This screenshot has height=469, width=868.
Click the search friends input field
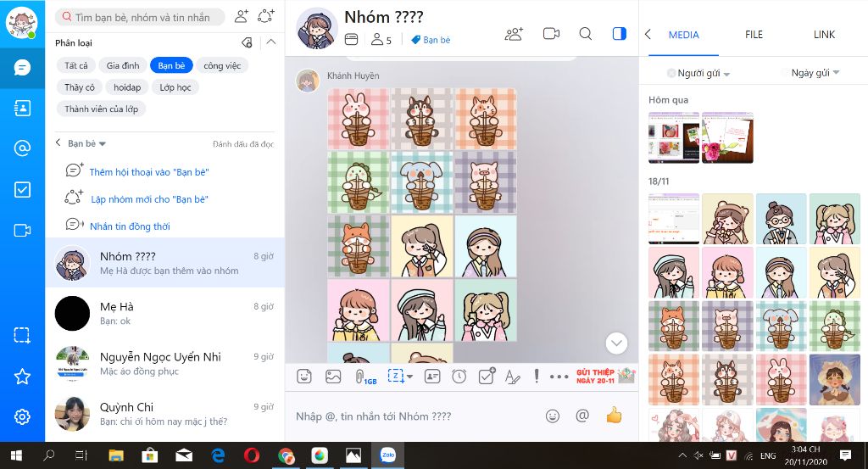tap(140, 17)
